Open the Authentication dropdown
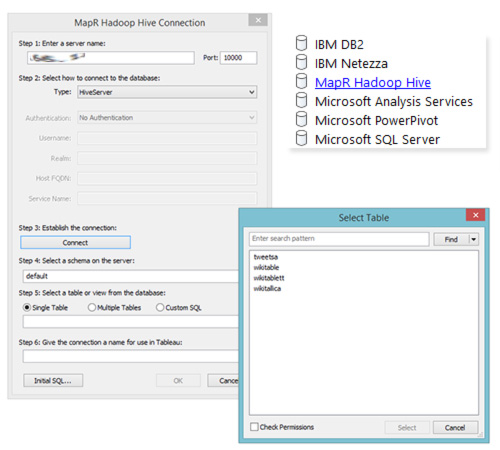Viewport: 500px width, 450px height. [167, 117]
